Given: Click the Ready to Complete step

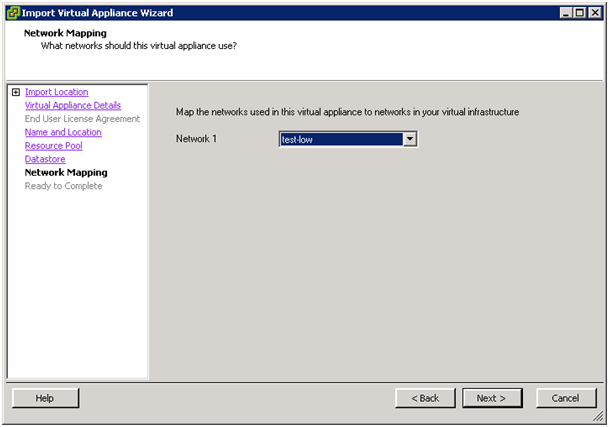Looking at the screenshot, I should pyautogui.click(x=63, y=186).
